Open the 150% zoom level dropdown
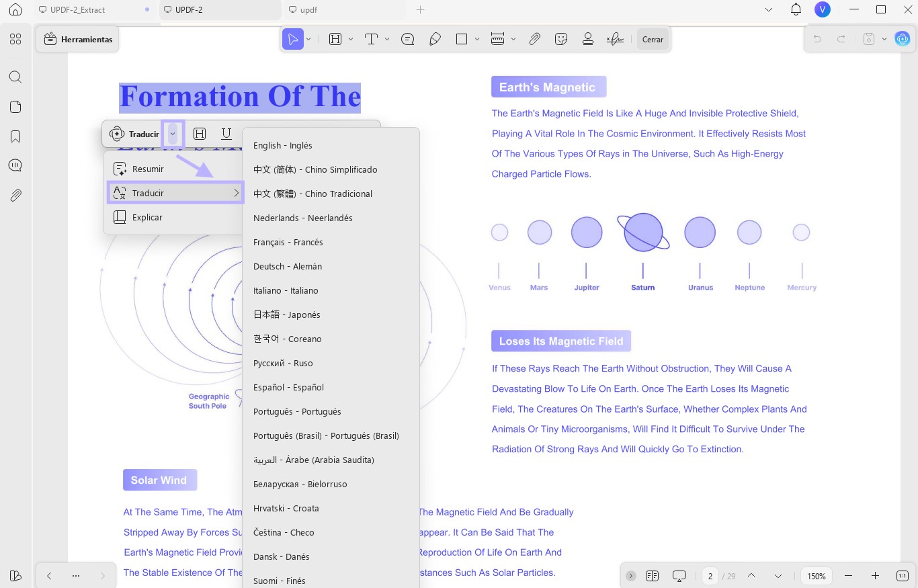The image size is (918, 588). point(816,576)
